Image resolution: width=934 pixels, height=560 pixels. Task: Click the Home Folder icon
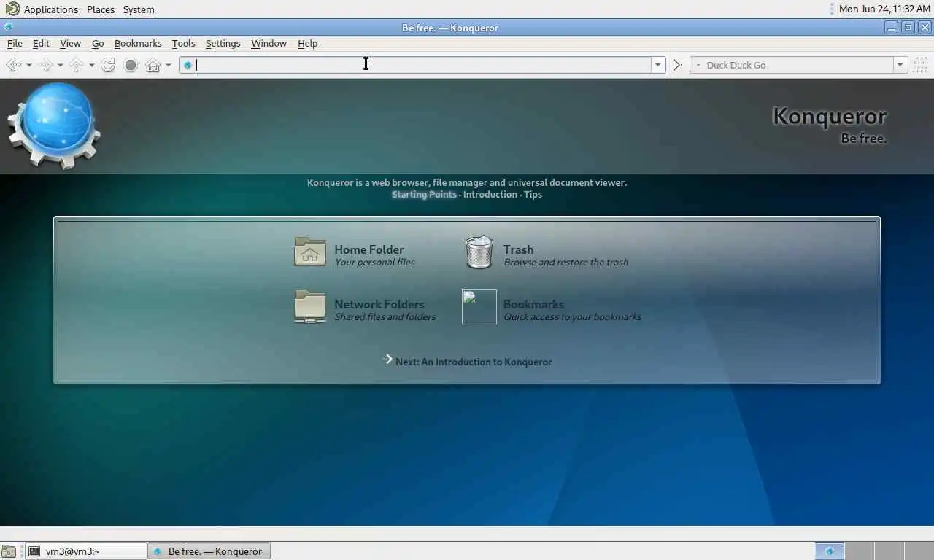click(x=310, y=252)
